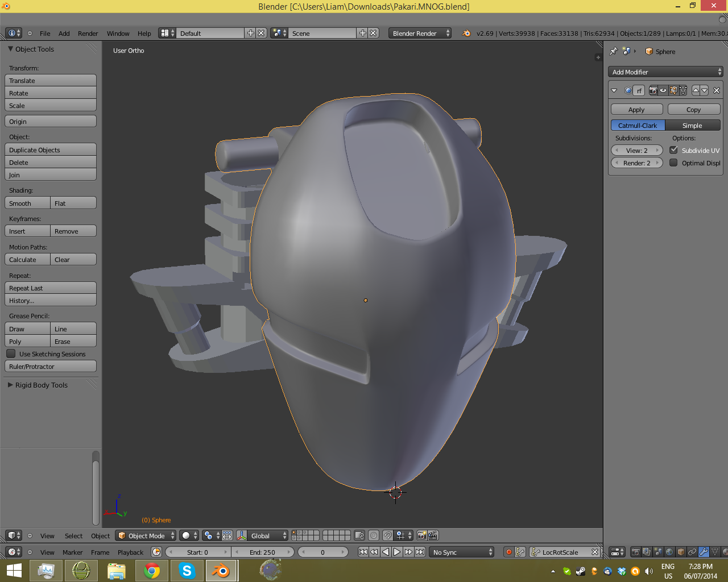Open the Render menu in the top header
This screenshot has width=728, height=582.
coord(88,33)
